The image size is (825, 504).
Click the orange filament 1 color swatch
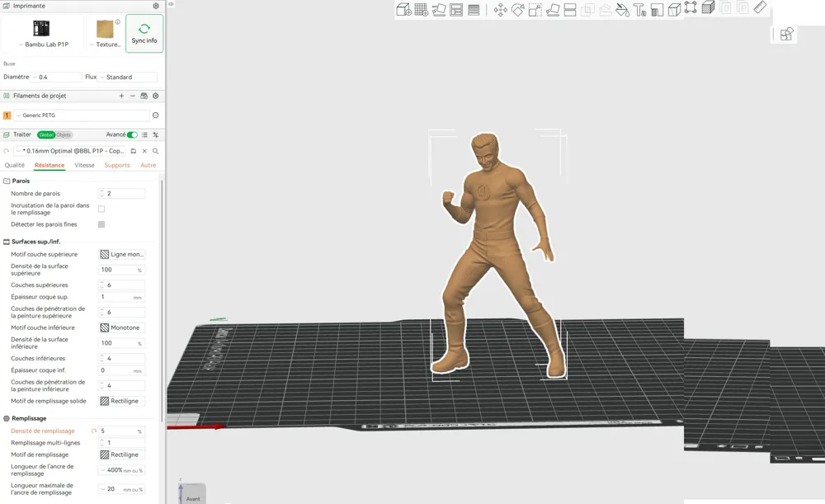click(x=7, y=115)
